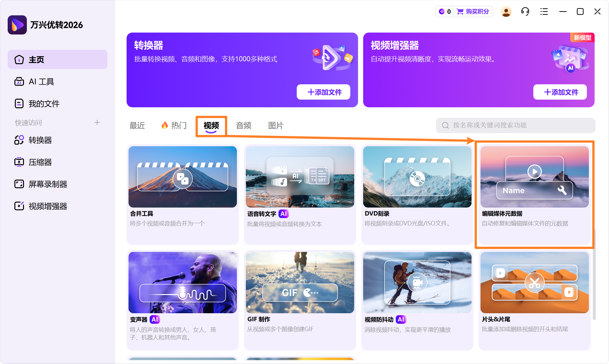
Task: Switch to the 图片 tab
Action: tap(275, 125)
